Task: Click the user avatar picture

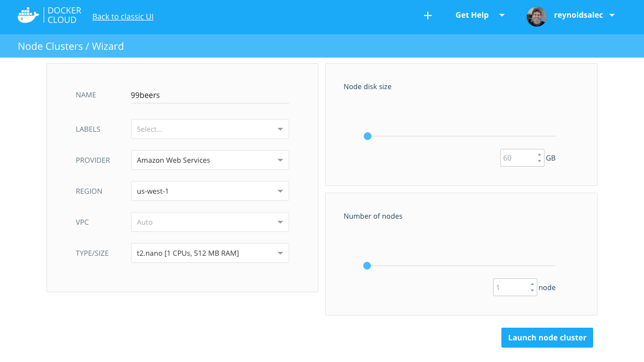Action: pos(536,17)
